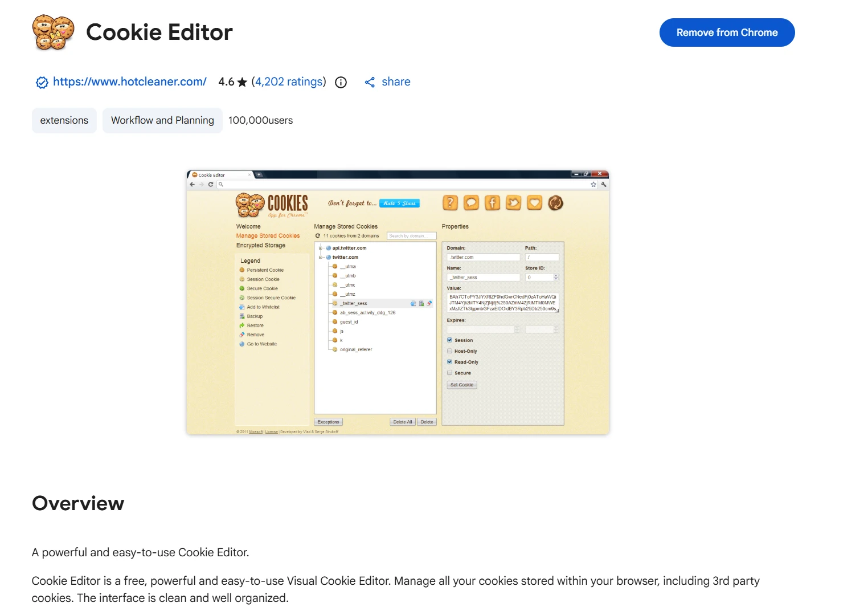Open Welcome menu item in preview
The image size is (868, 611).
[248, 226]
